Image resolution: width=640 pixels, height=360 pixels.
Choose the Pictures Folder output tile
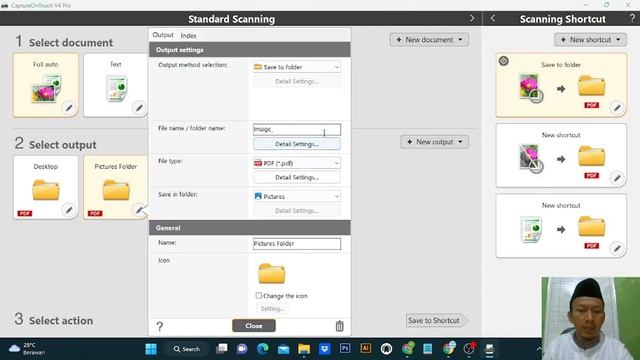(116, 187)
